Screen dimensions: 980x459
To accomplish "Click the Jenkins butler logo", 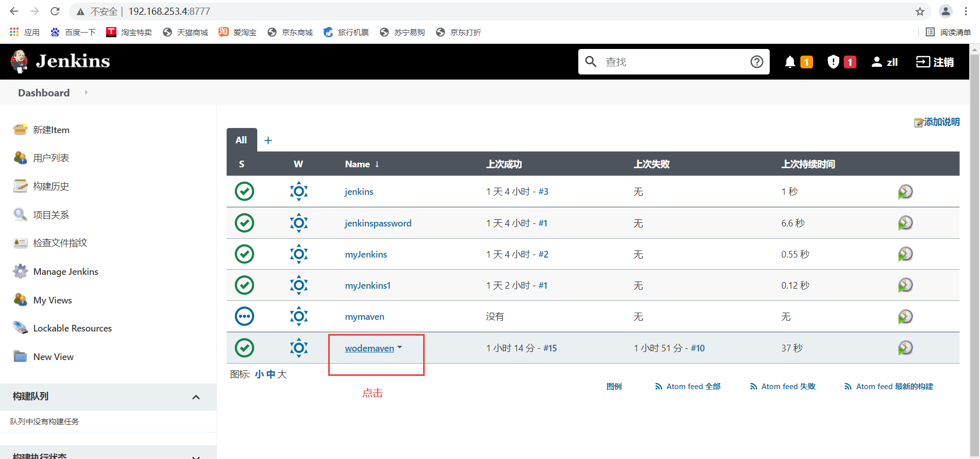I will pyautogui.click(x=19, y=62).
